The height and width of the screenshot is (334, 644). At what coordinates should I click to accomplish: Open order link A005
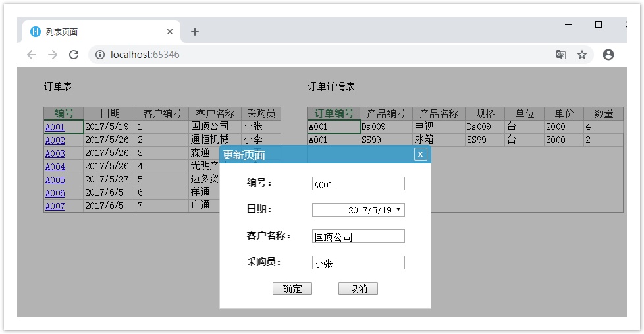click(x=55, y=180)
